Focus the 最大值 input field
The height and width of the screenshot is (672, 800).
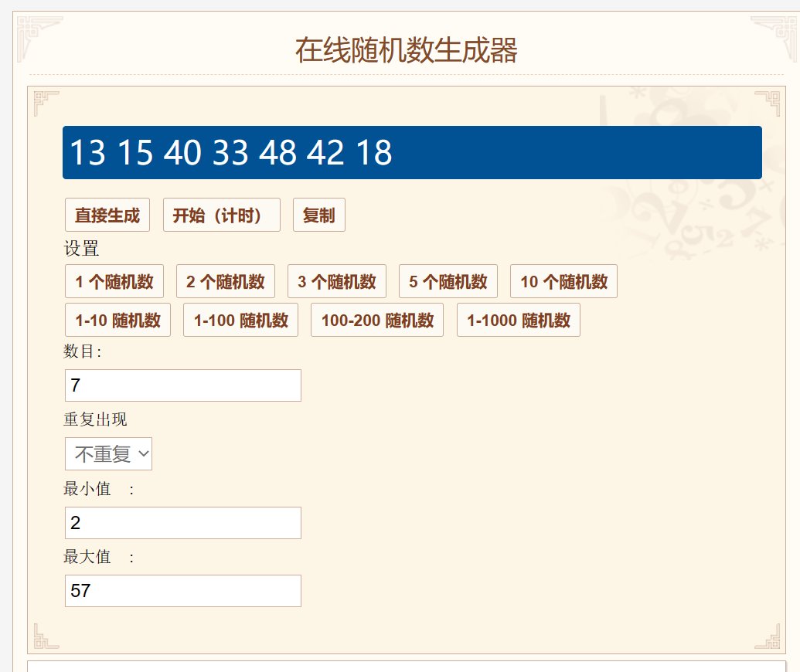183,591
